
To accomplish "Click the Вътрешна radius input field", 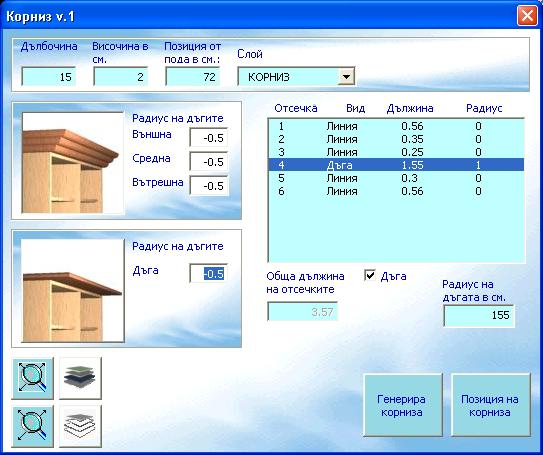I will coord(209,186).
